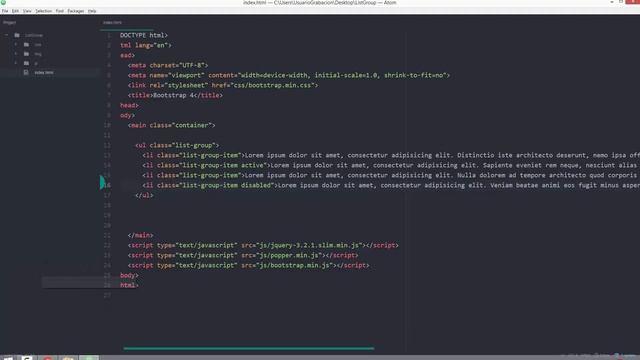Expand the js folder arrow
The width and height of the screenshot is (640, 360).
click(16, 63)
